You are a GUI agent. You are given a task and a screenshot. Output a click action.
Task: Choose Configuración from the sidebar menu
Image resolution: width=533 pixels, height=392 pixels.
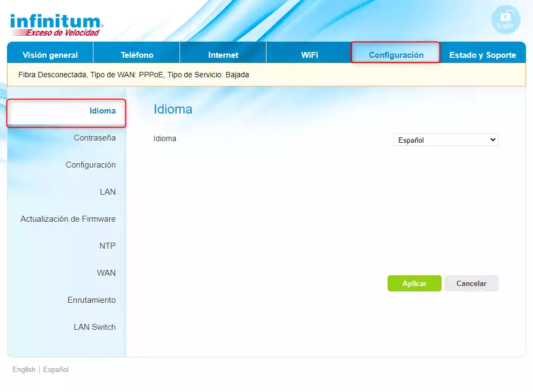click(x=91, y=165)
